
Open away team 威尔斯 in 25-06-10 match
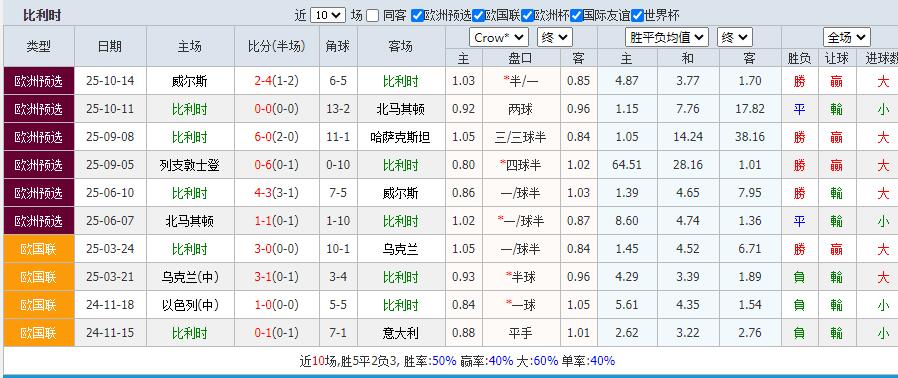click(401, 194)
